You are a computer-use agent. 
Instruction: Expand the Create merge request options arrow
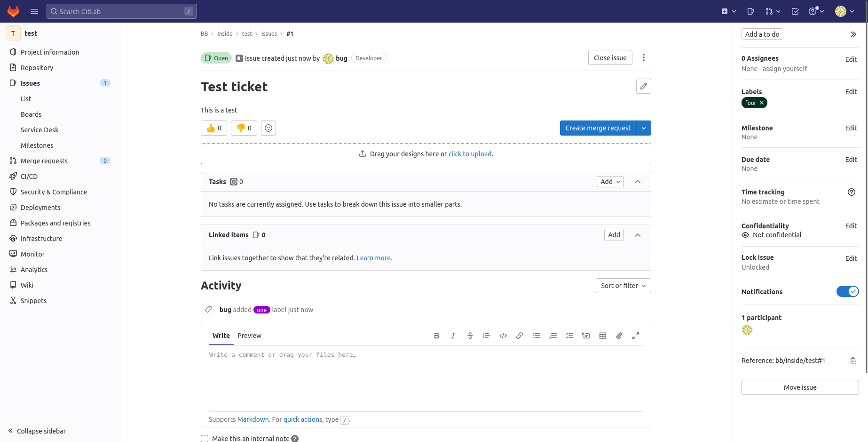(x=644, y=128)
